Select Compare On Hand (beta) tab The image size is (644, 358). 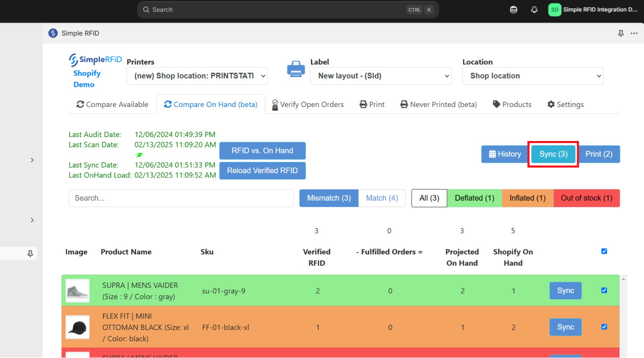click(x=211, y=104)
